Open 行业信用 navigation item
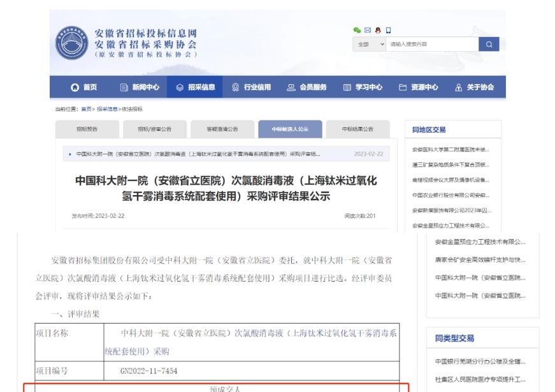This screenshot has height=392, width=555. (x=251, y=87)
